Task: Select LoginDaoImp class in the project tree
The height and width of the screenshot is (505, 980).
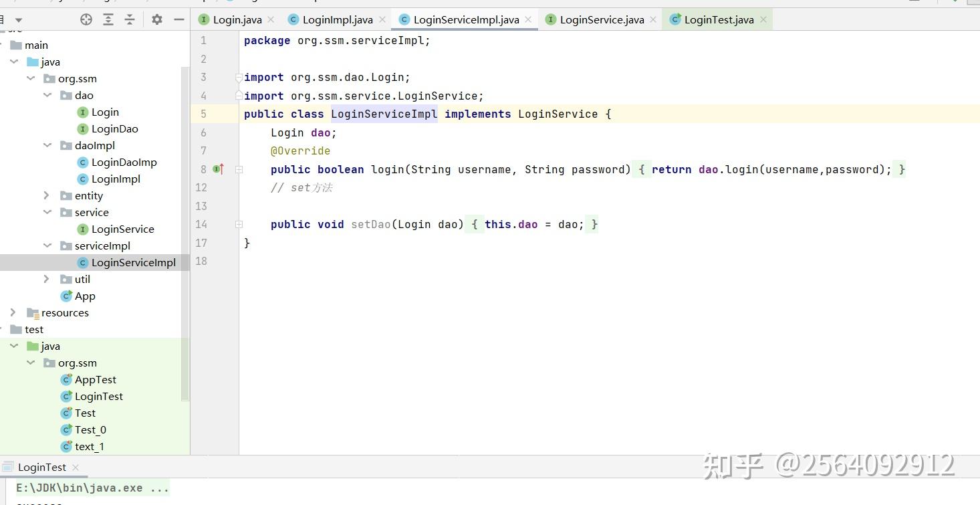Action: (x=124, y=162)
